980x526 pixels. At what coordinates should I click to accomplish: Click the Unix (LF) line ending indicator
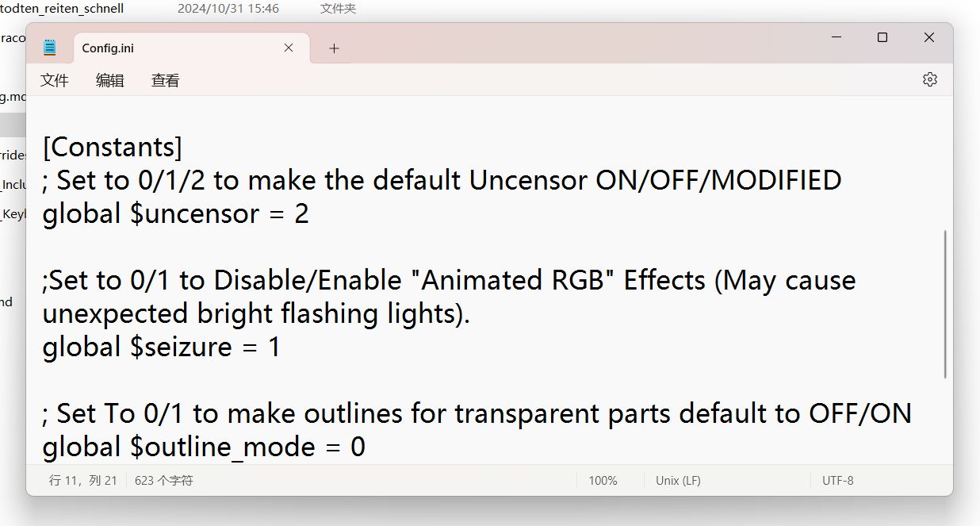pyautogui.click(x=678, y=480)
